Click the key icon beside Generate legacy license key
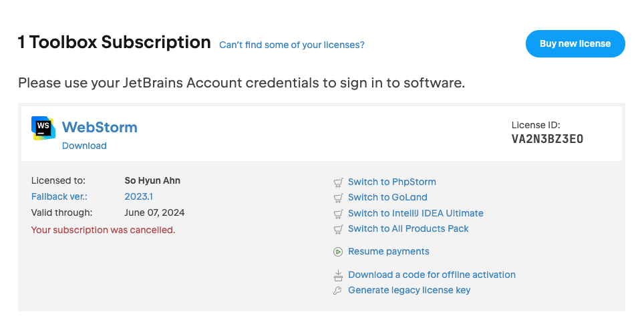644x320 pixels. coord(337,291)
